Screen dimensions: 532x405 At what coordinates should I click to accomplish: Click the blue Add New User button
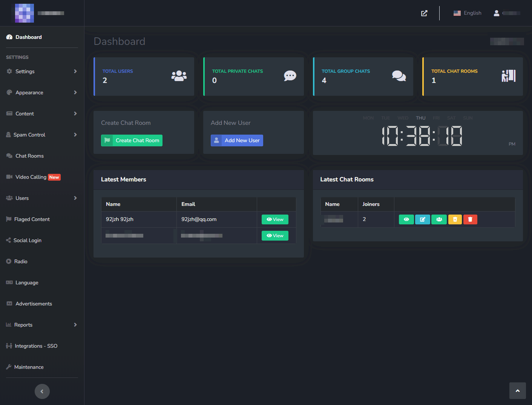tap(237, 140)
